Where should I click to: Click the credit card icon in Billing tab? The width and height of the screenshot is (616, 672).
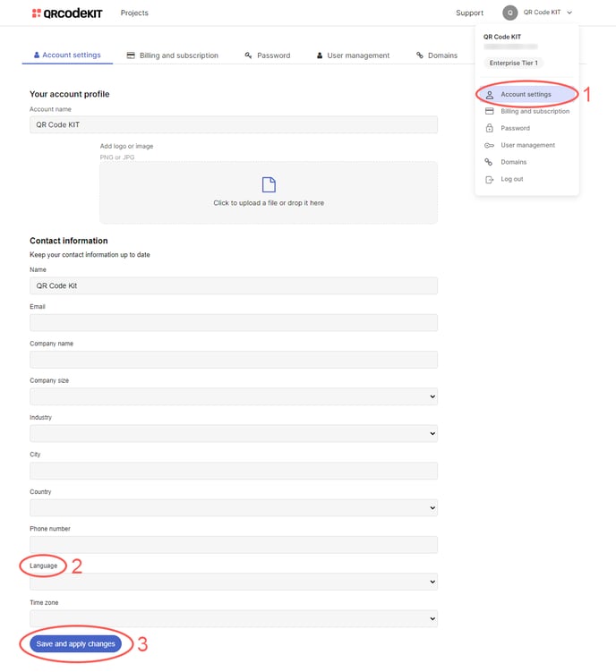click(x=131, y=55)
